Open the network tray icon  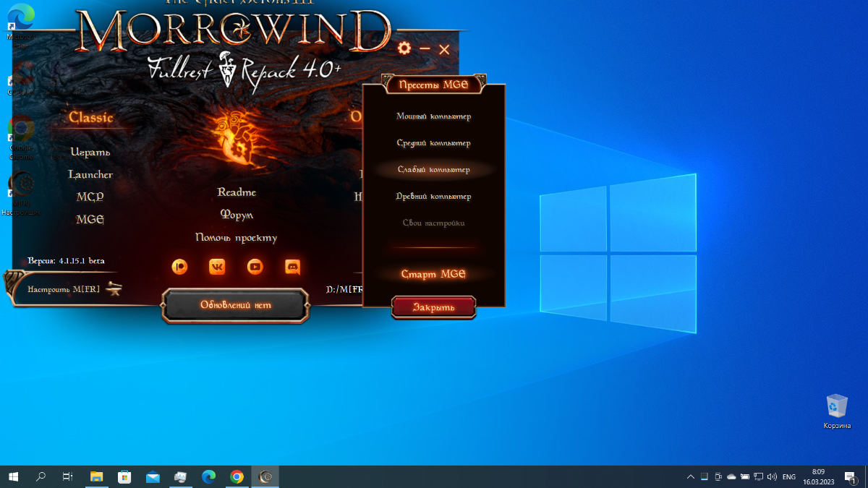pos(758,477)
